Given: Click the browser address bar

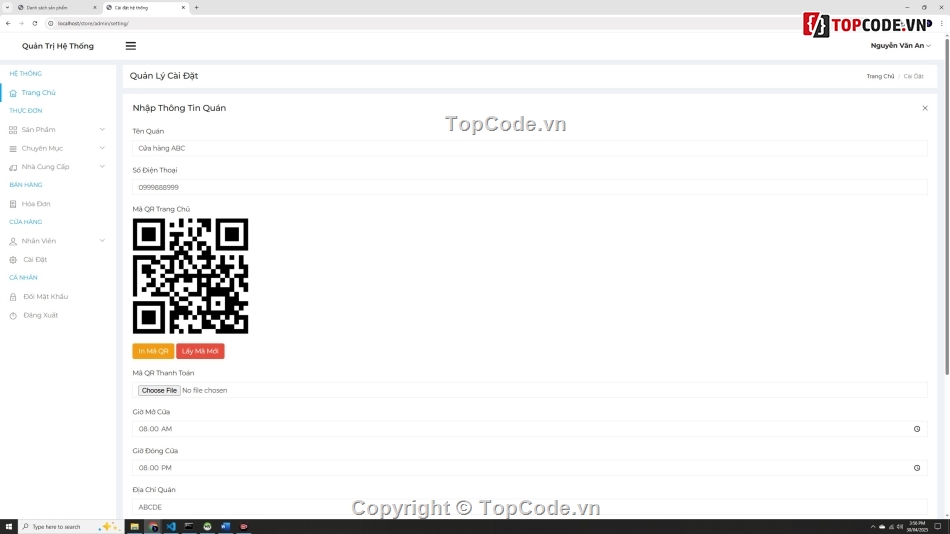Looking at the screenshot, I should point(424,23).
